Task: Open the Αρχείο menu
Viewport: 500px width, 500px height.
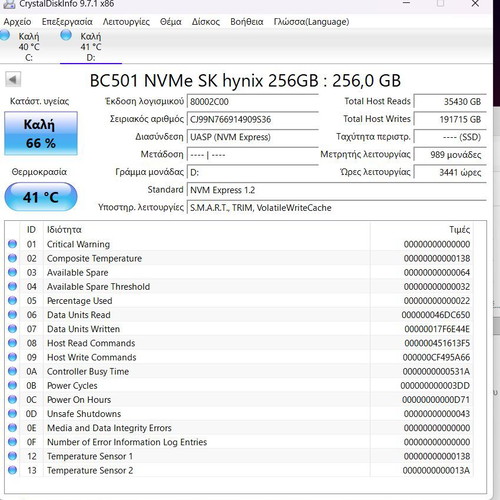Action: tap(17, 22)
